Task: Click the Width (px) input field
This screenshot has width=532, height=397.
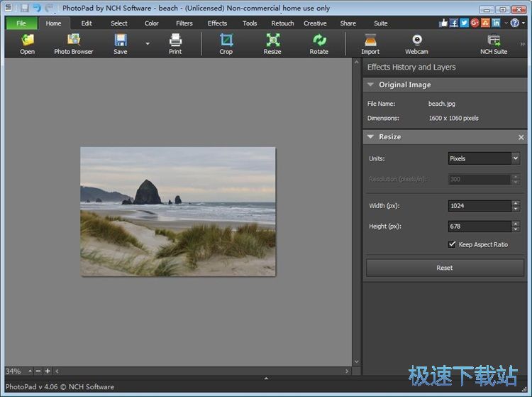Action: 479,206
